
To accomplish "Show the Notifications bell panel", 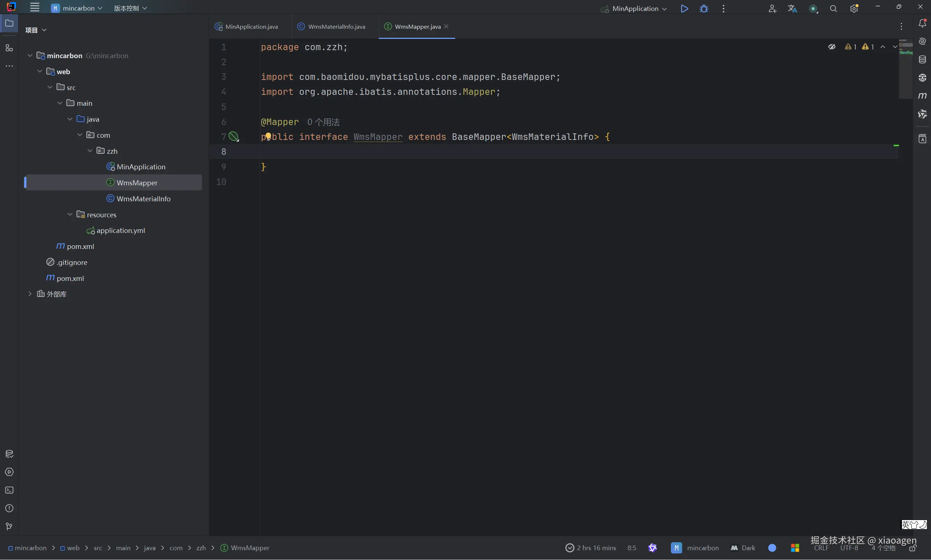I will [x=922, y=23].
